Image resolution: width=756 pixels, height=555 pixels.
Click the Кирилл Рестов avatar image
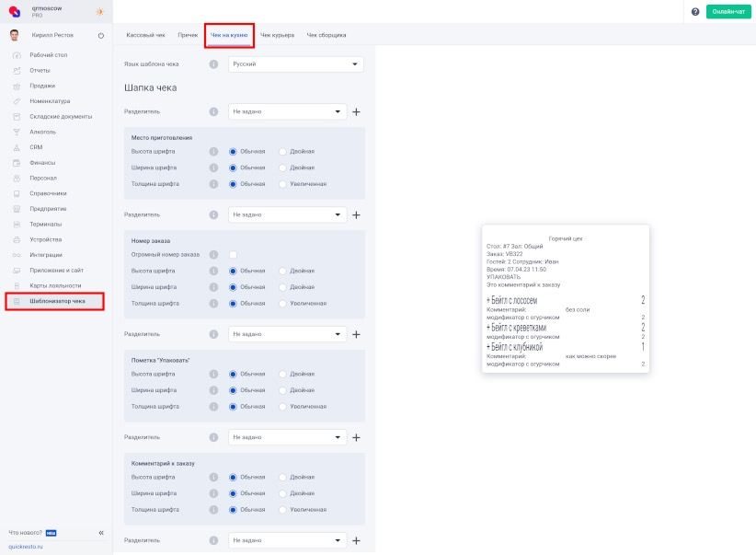tap(15, 35)
